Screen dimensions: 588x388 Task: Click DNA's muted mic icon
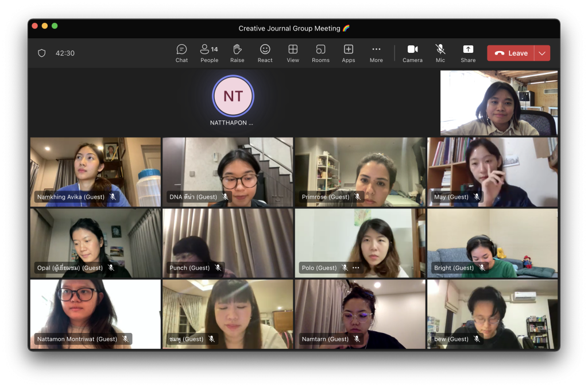point(225,196)
